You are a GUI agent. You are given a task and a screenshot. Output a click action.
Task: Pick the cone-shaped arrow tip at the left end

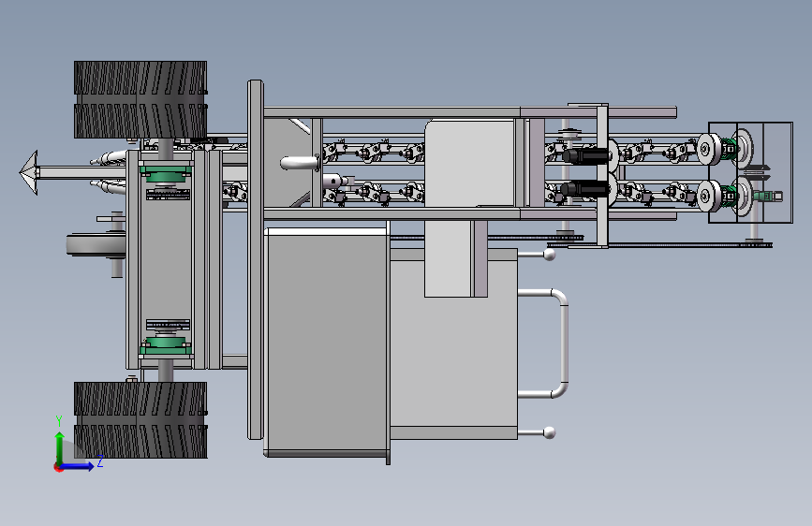(x=29, y=172)
